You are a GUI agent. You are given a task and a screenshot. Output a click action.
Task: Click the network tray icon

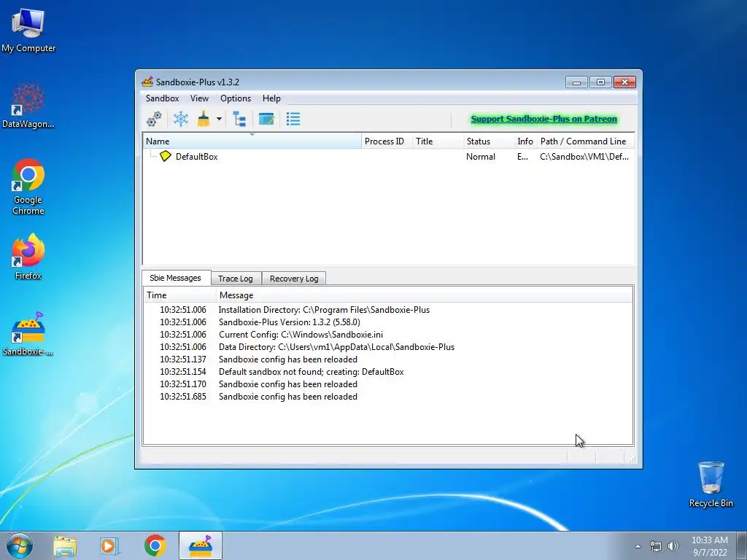click(x=656, y=546)
